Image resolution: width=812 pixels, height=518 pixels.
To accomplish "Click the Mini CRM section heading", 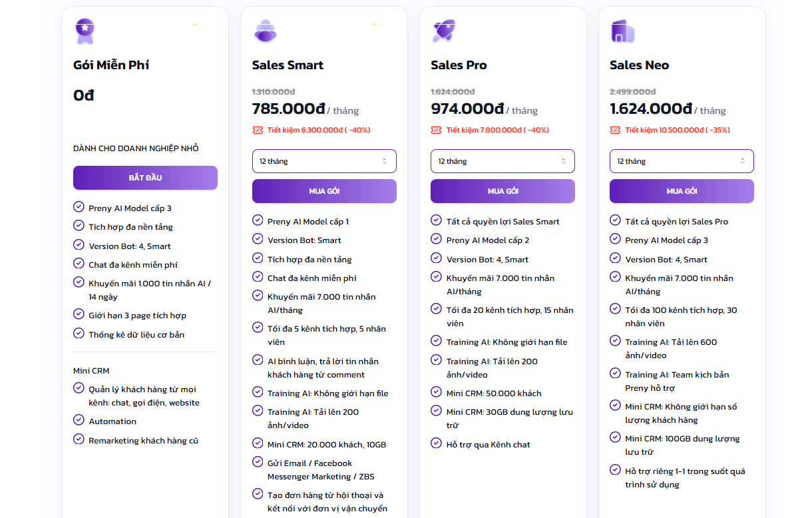I will pos(91,371).
